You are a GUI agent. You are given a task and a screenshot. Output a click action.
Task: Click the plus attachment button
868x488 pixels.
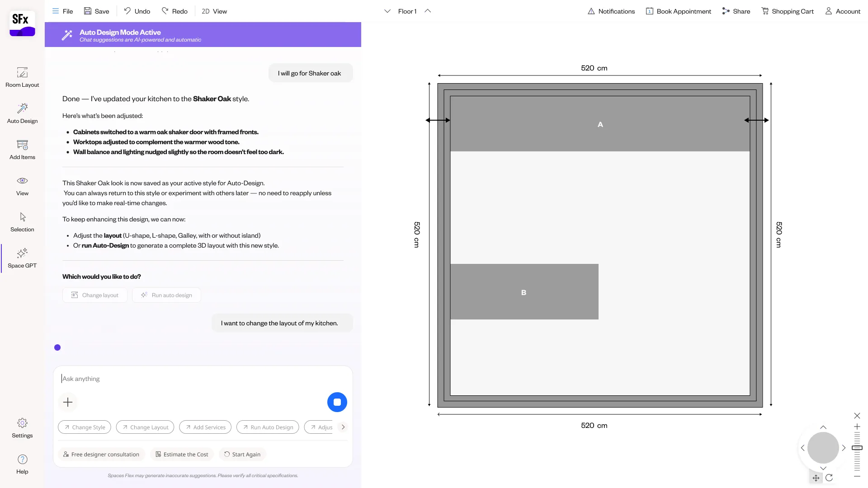click(68, 402)
